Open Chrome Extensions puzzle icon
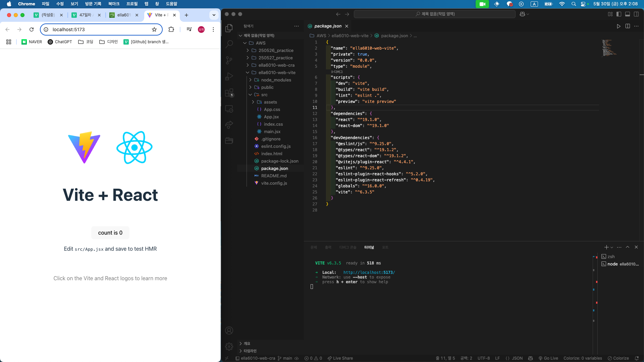 pos(171,29)
